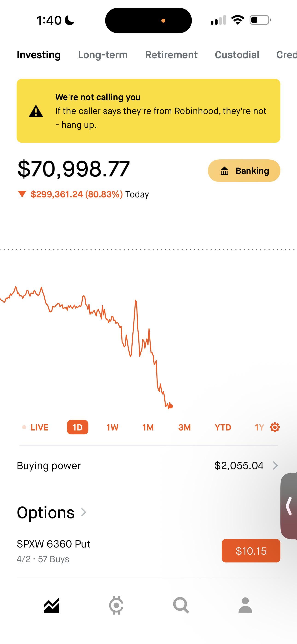The height and width of the screenshot is (644, 297).
Task: Open the crypto tab icon in bottom bar
Action: pyautogui.click(x=116, y=605)
